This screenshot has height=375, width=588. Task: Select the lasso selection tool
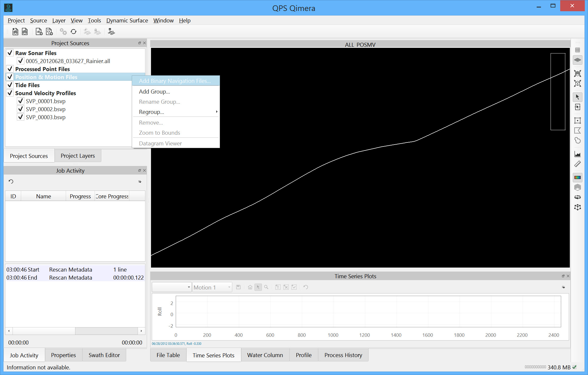pyautogui.click(x=577, y=141)
